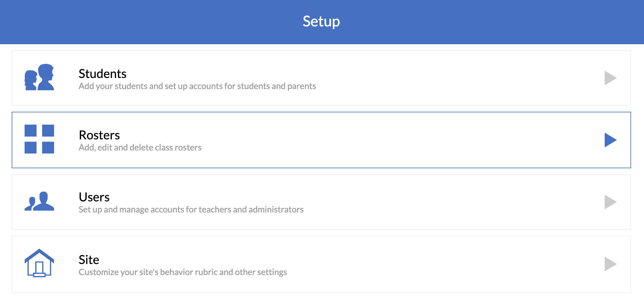The image size is (644, 307).
Task: Click the Site house icon
Action: (x=39, y=263)
